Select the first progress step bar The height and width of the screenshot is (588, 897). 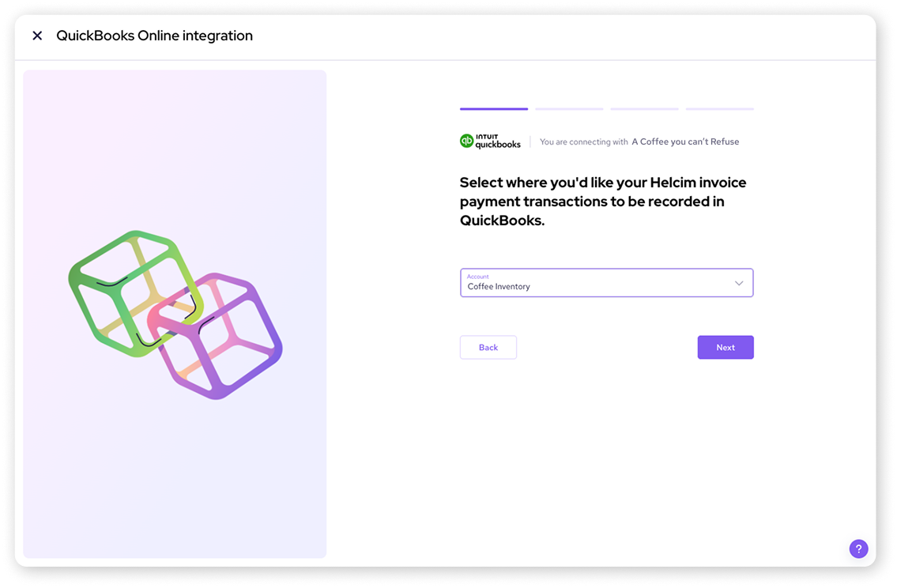[494, 109]
